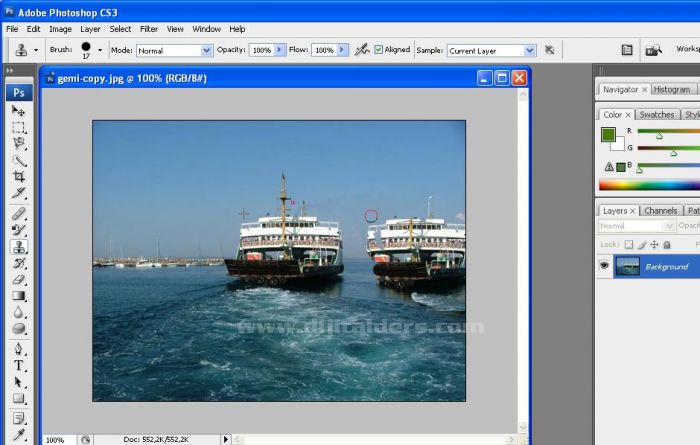Uncheck the Aligned checkbox
This screenshot has height=445, width=700.
point(379,50)
